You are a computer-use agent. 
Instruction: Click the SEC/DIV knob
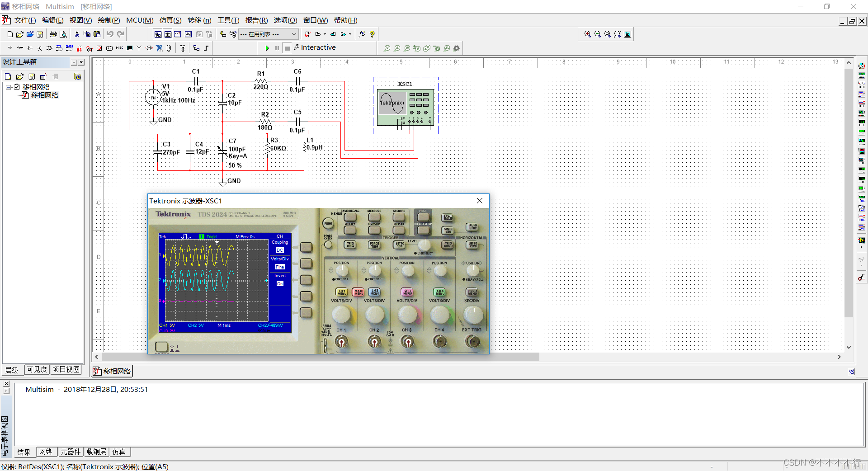(x=473, y=315)
